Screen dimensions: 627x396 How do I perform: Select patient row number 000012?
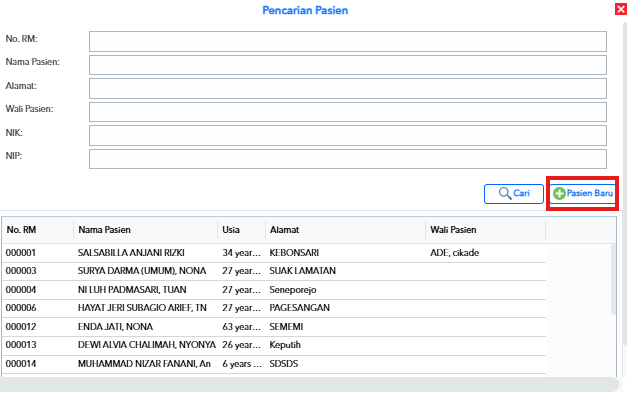click(21, 327)
